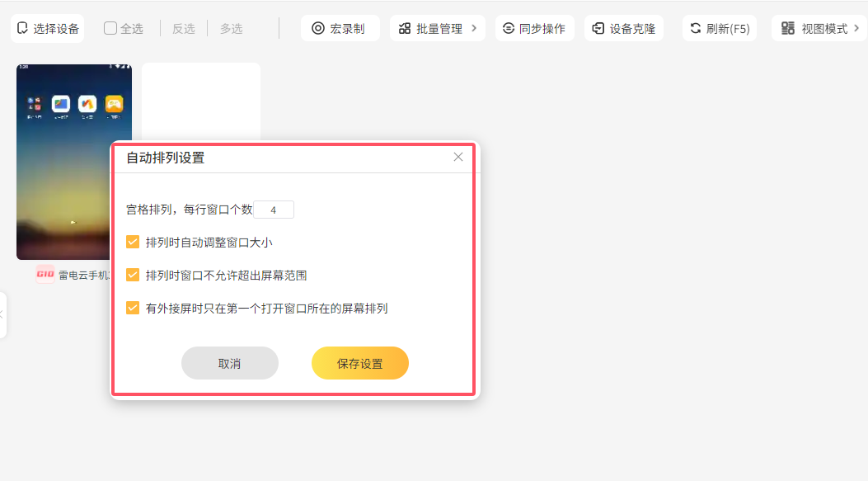This screenshot has width=868, height=481.
Task: Open 选择设备 device selector
Action: tap(48, 28)
